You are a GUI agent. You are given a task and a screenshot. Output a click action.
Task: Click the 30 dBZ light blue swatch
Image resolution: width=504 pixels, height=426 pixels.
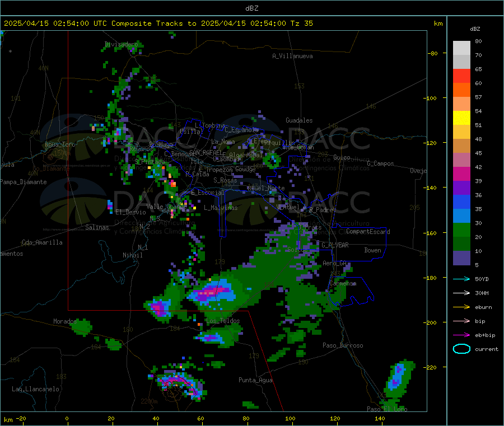[x=461, y=216]
